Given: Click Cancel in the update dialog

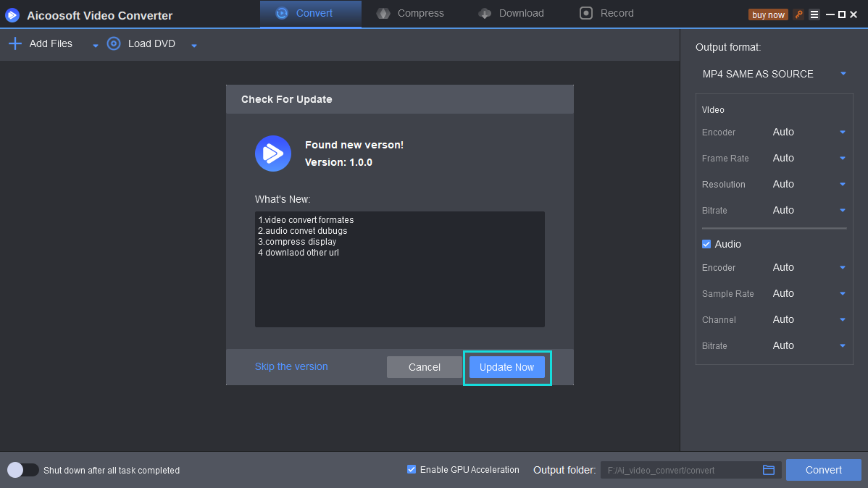Looking at the screenshot, I should [424, 367].
